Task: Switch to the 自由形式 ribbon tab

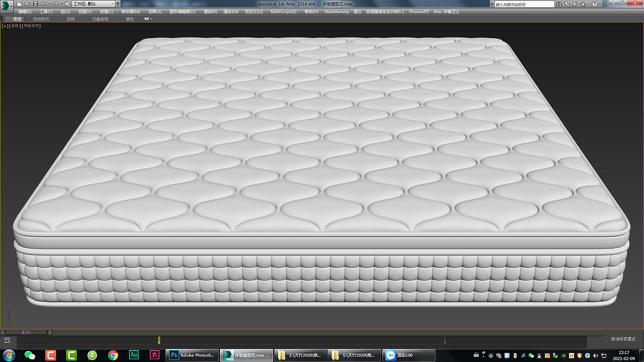Action: [x=41, y=19]
